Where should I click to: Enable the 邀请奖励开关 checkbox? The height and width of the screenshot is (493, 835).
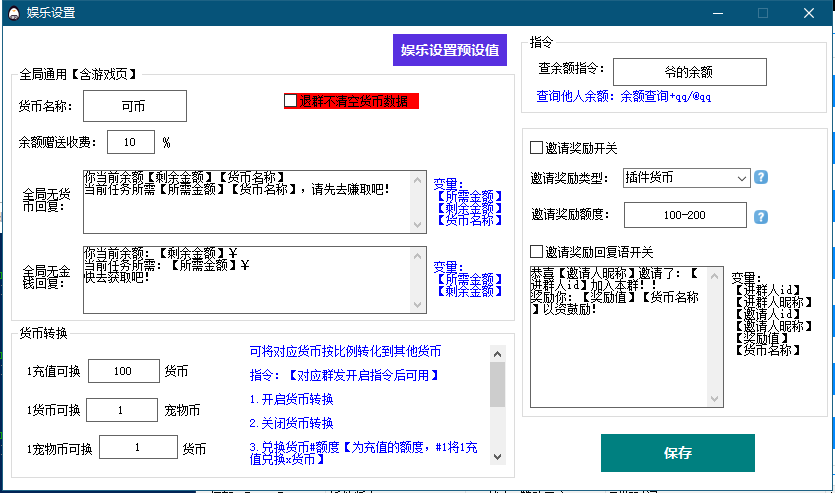[536, 147]
